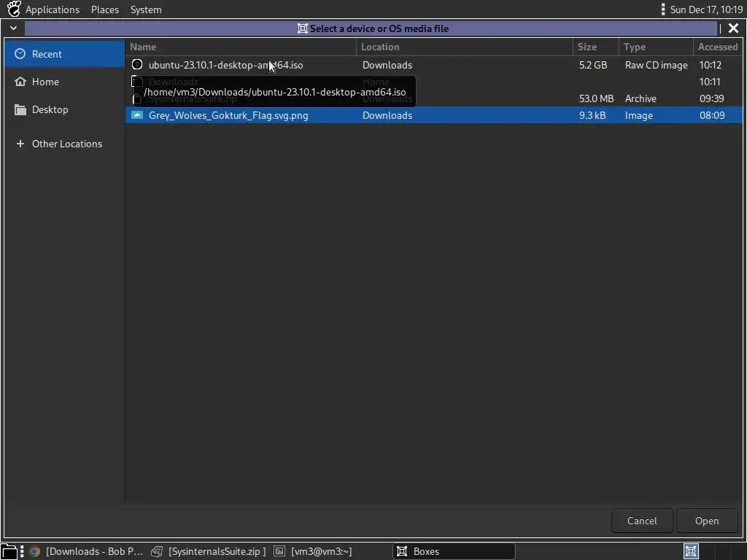The image size is (747, 560).
Task: Click the 5.2 GB size cell
Action: point(593,65)
